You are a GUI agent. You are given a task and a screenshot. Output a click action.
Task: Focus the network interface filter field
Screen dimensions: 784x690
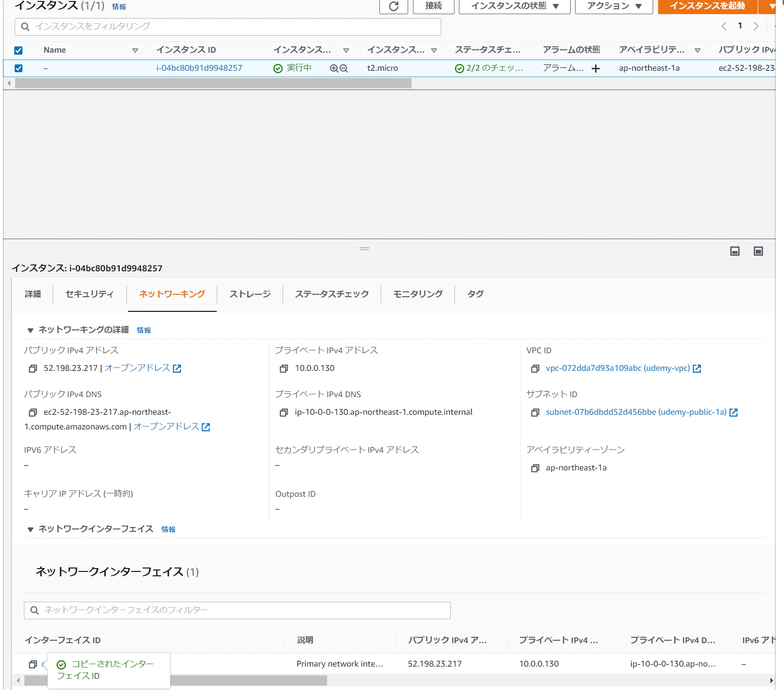pyautogui.click(x=237, y=610)
